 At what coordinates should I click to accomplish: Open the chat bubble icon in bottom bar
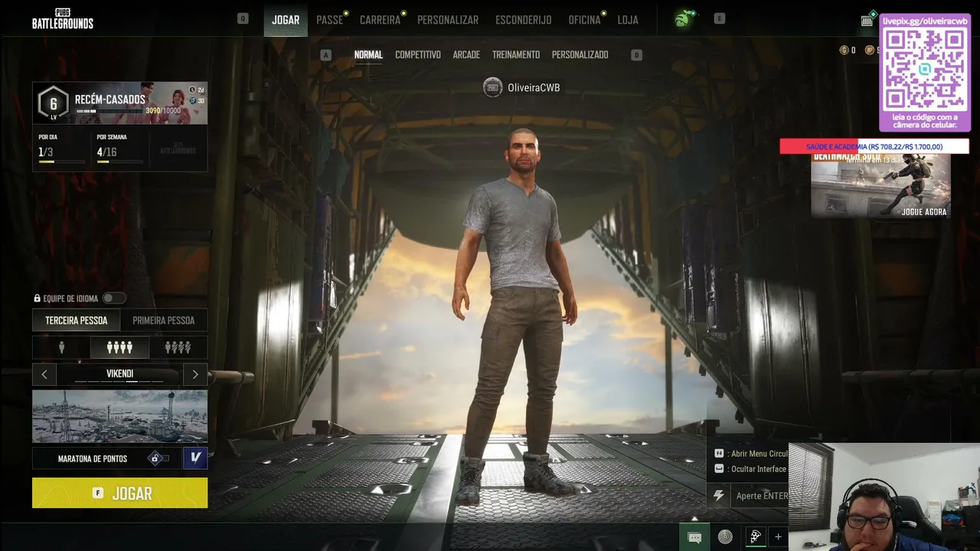point(694,537)
